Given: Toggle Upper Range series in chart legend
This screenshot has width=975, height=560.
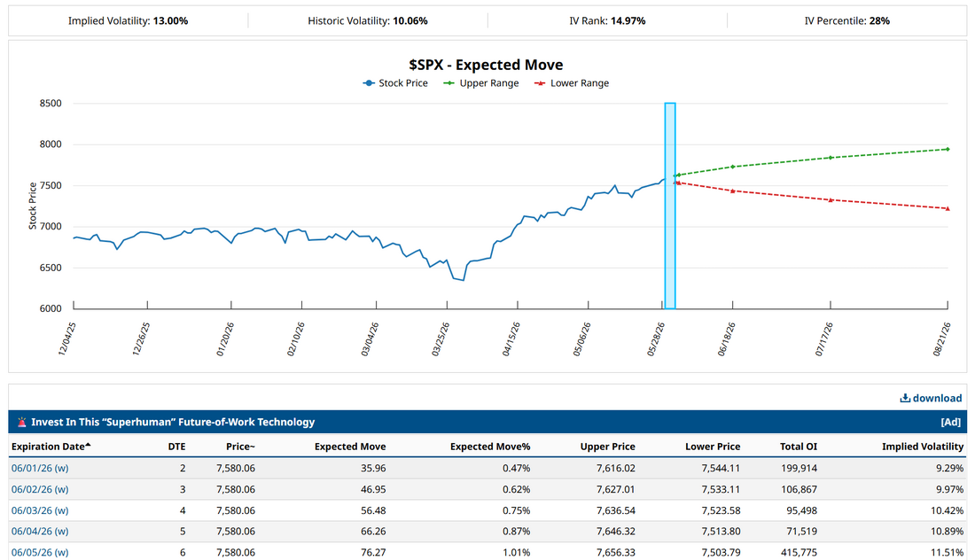Looking at the screenshot, I should point(480,83).
